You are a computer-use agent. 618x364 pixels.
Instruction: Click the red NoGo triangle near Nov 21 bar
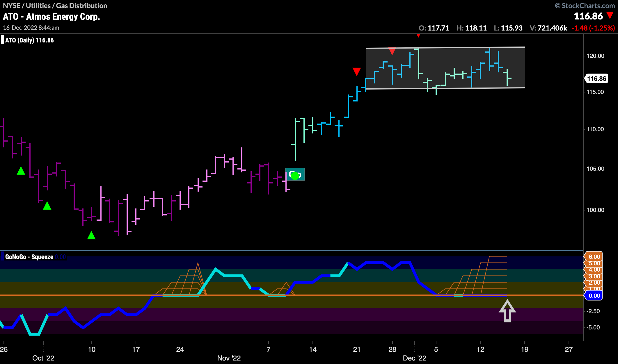pyautogui.click(x=357, y=72)
